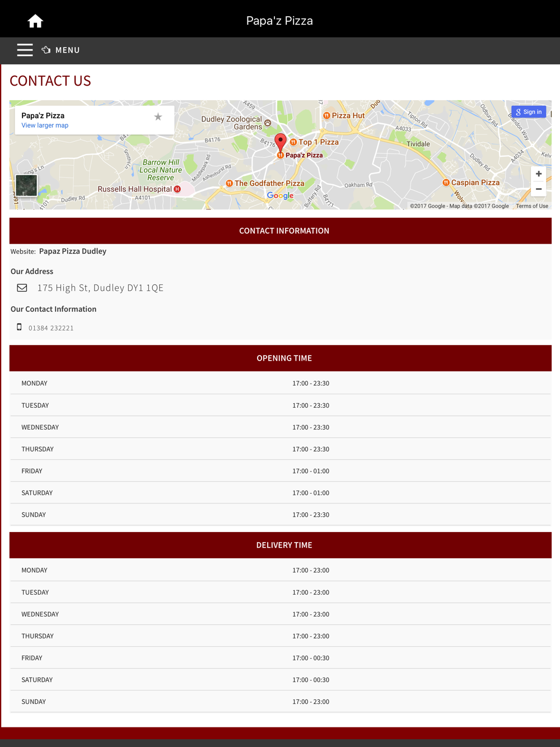The image size is (560, 747).
Task: Select The Godfather Pizza map marker
Action: pos(229,183)
